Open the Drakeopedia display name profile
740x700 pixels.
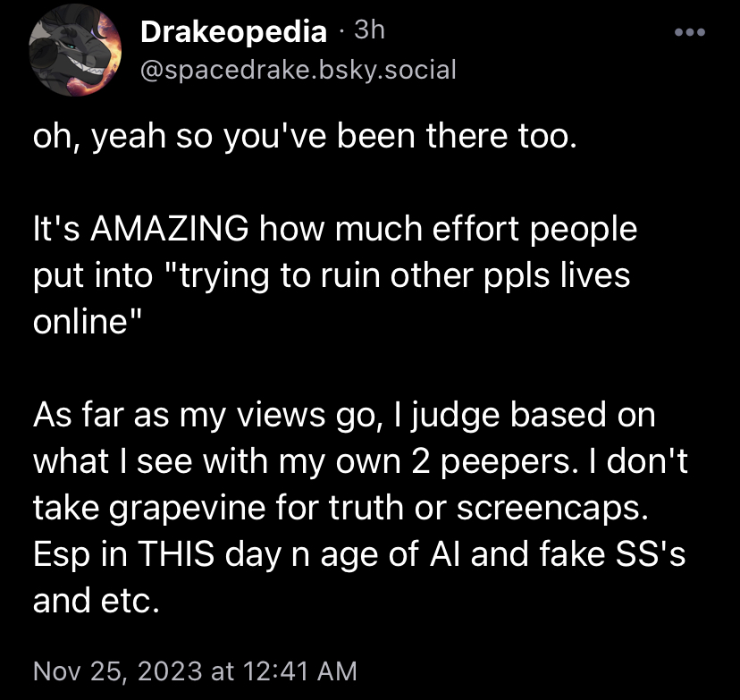[233, 31]
